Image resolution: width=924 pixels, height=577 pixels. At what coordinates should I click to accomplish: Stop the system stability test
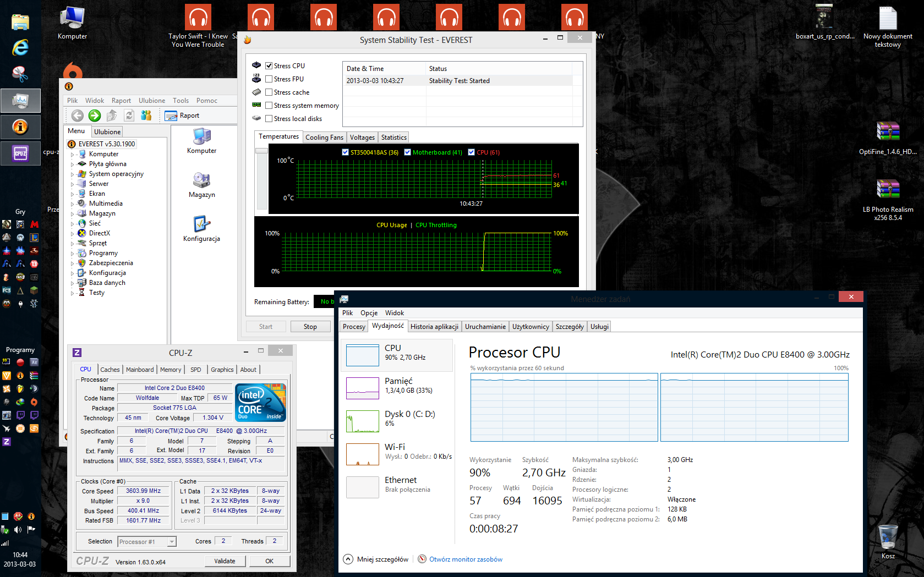click(310, 327)
